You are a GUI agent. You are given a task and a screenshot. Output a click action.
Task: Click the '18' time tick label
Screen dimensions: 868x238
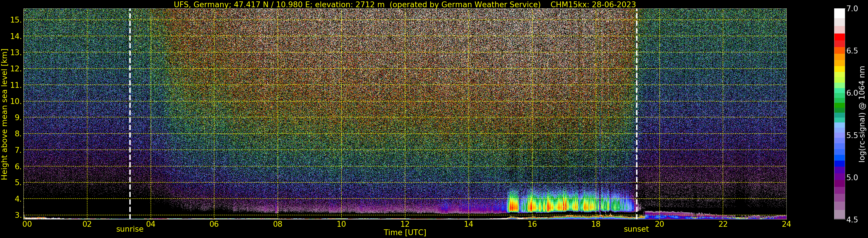[596, 224]
